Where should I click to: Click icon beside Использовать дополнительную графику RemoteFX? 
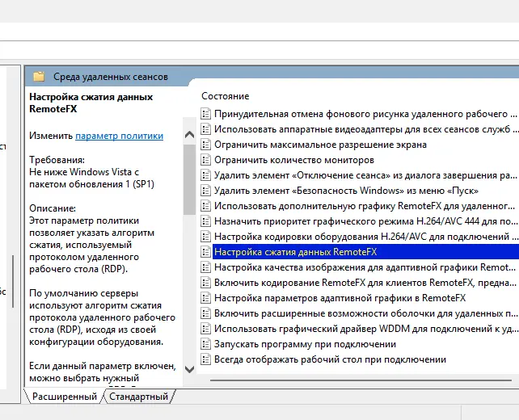(x=205, y=206)
